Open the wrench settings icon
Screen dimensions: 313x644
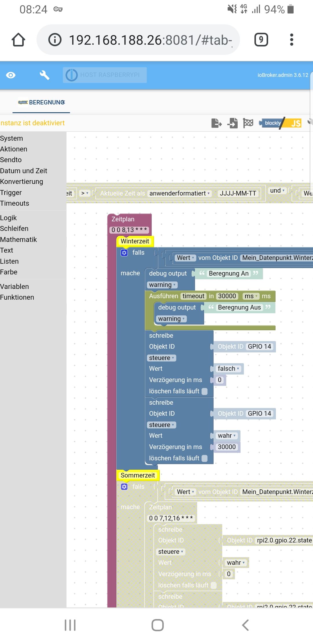(x=44, y=75)
